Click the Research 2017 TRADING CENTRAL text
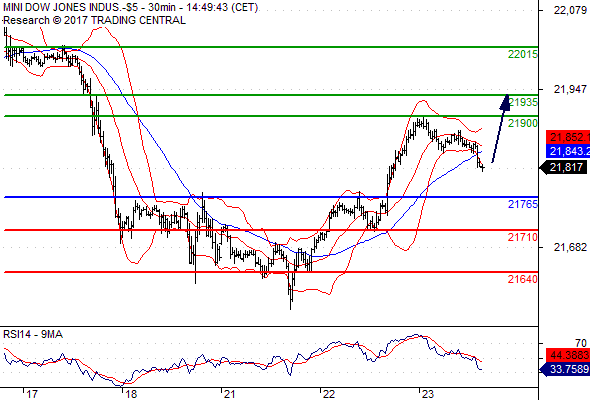The height and width of the screenshot is (400, 590). click(94, 20)
